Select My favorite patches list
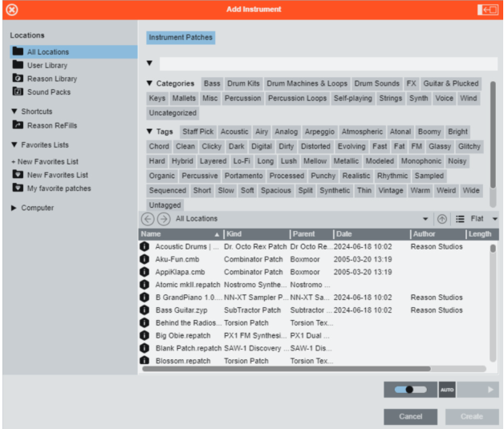Screen dimensions: 504x429 (x=59, y=188)
